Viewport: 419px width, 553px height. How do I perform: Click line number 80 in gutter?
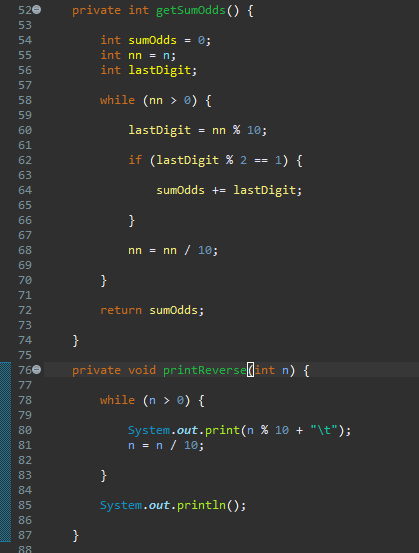click(25, 430)
